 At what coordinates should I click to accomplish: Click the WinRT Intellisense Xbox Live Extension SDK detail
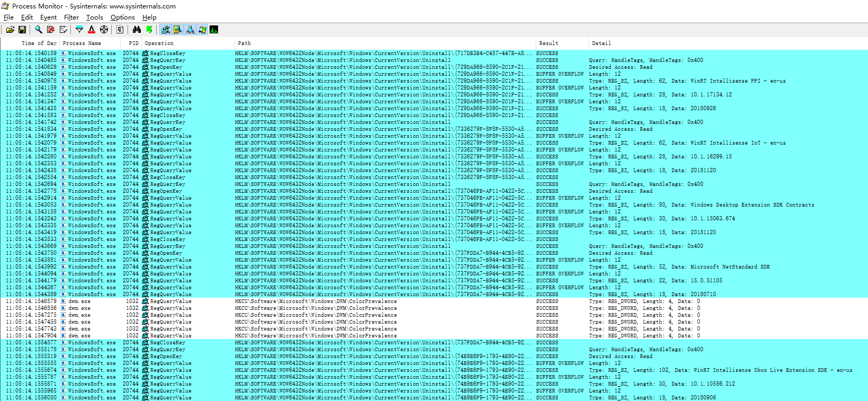[721, 370]
